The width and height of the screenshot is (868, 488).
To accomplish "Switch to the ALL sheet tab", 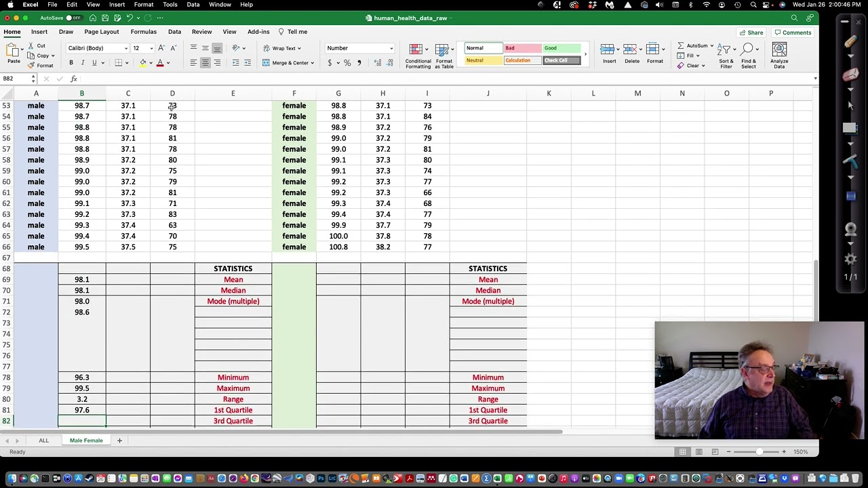I will coord(43,441).
